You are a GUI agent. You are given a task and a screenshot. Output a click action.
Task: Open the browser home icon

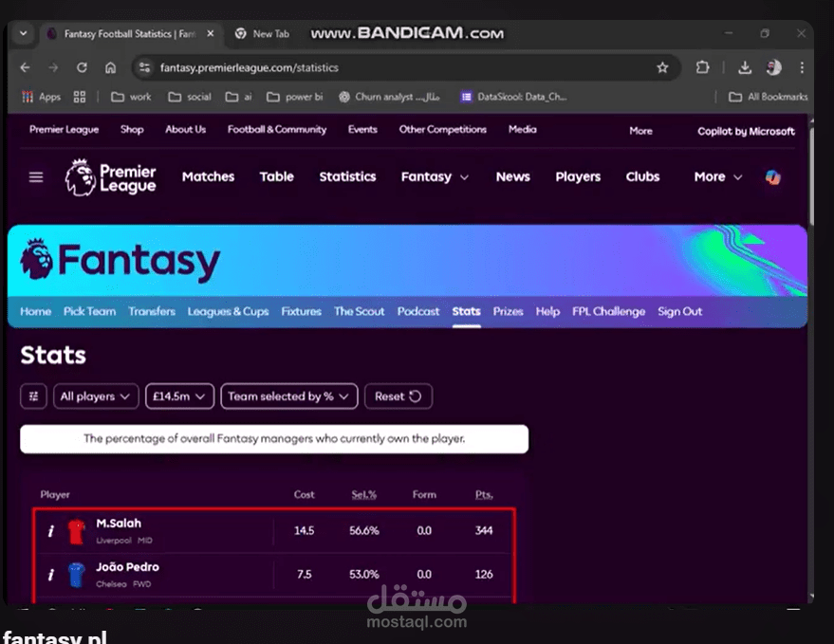pos(110,67)
